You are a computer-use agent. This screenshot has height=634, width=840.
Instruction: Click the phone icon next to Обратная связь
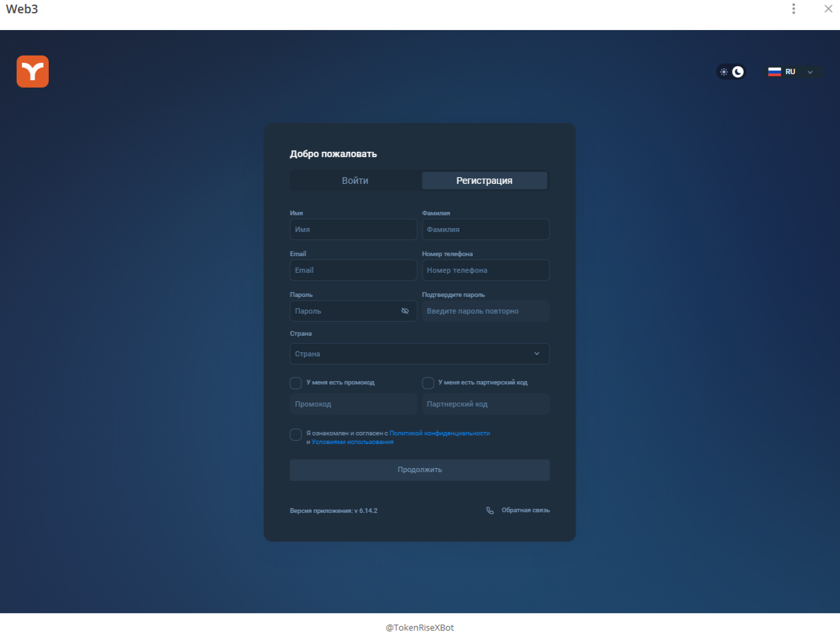[x=490, y=510]
